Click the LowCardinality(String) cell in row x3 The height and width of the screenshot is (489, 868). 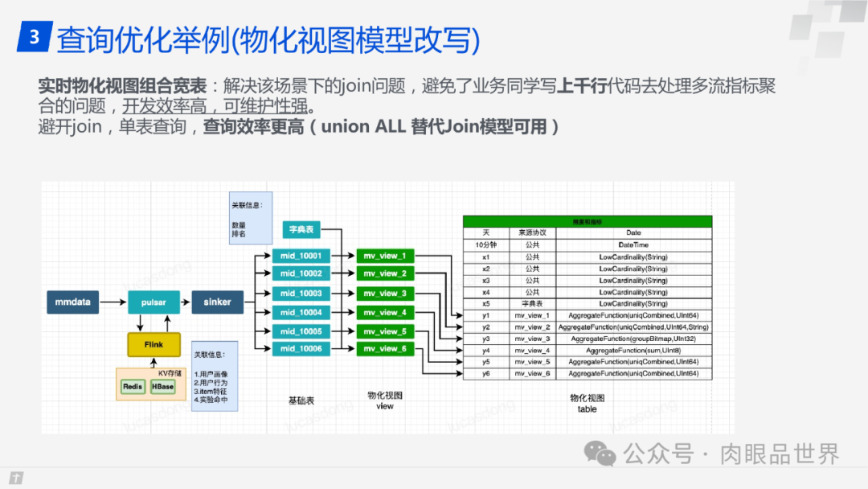click(633, 280)
